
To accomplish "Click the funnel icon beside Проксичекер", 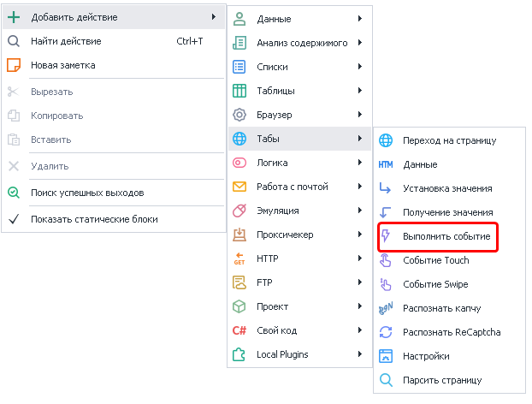I will (240, 235).
